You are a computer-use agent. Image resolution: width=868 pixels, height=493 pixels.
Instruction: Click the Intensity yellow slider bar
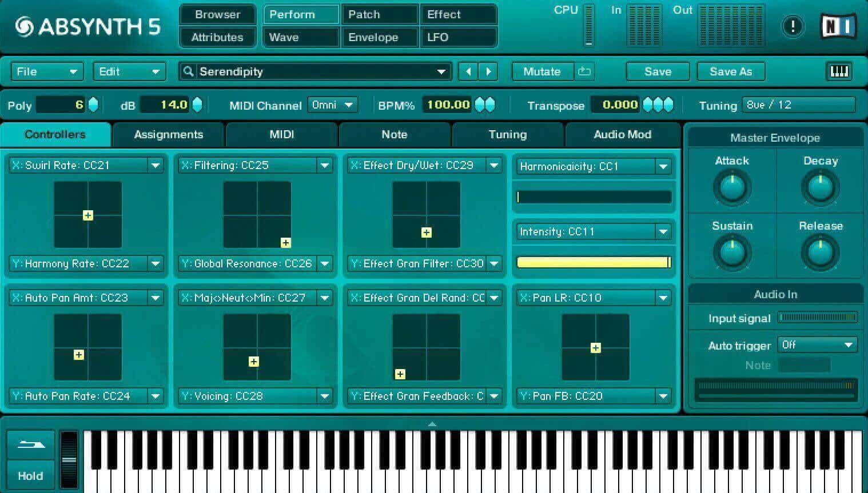pos(594,262)
